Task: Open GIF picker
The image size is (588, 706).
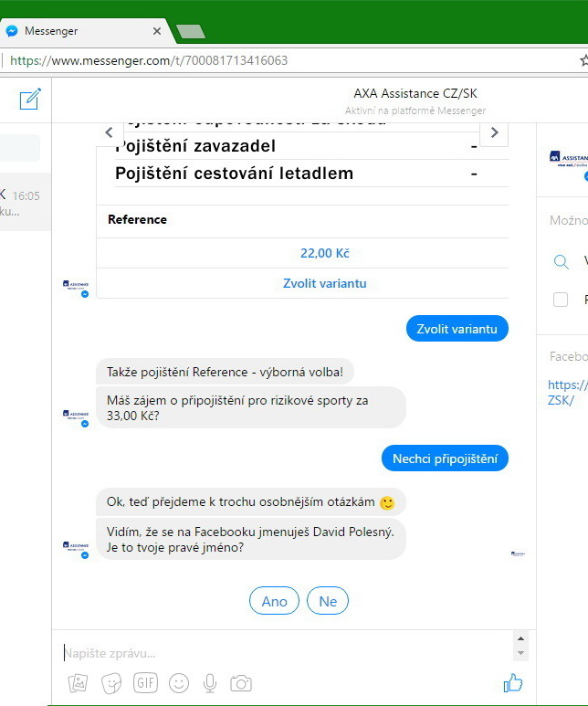Action: 145,683
